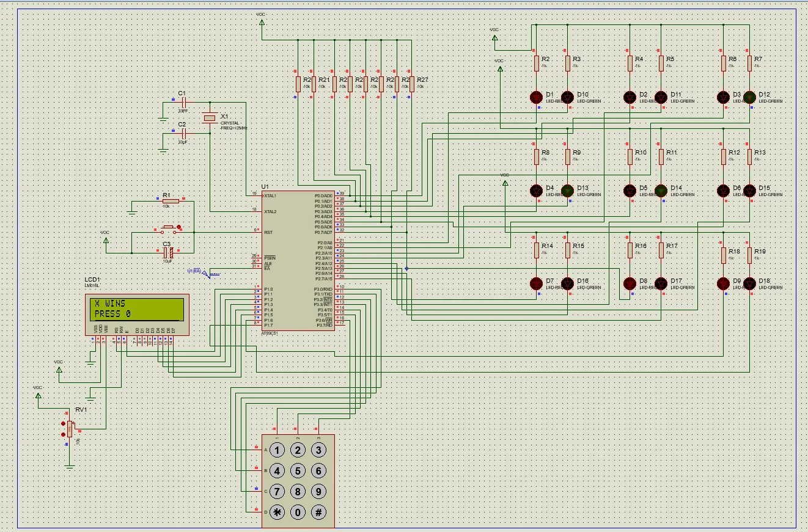This screenshot has height=532, width=808.
Task: Select resistor R27 pull-up
Action: [x=412, y=84]
